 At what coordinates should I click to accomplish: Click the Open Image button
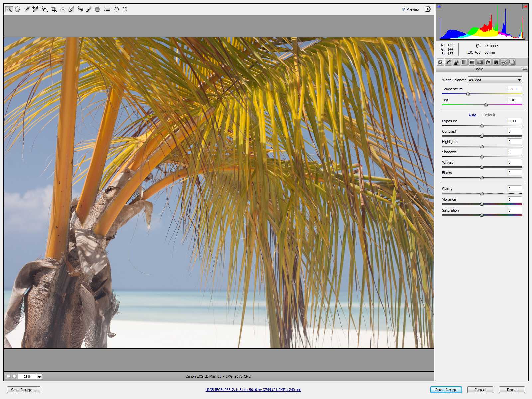point(446,390)
